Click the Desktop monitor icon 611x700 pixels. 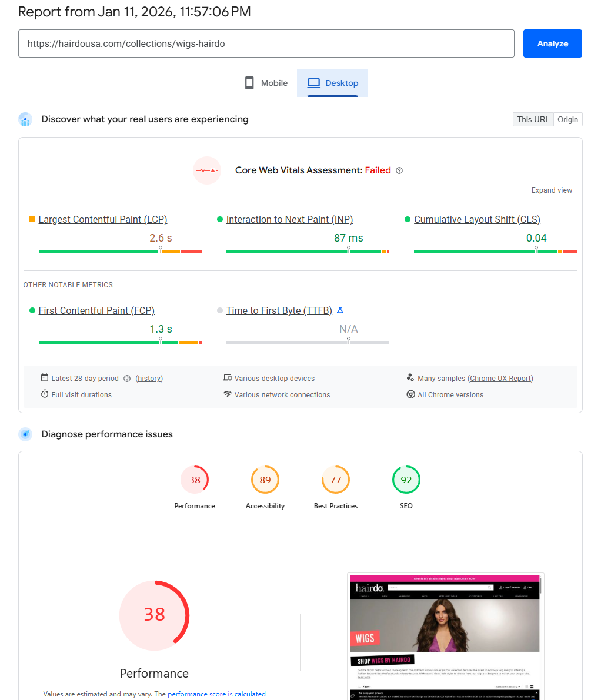point(314,83)
